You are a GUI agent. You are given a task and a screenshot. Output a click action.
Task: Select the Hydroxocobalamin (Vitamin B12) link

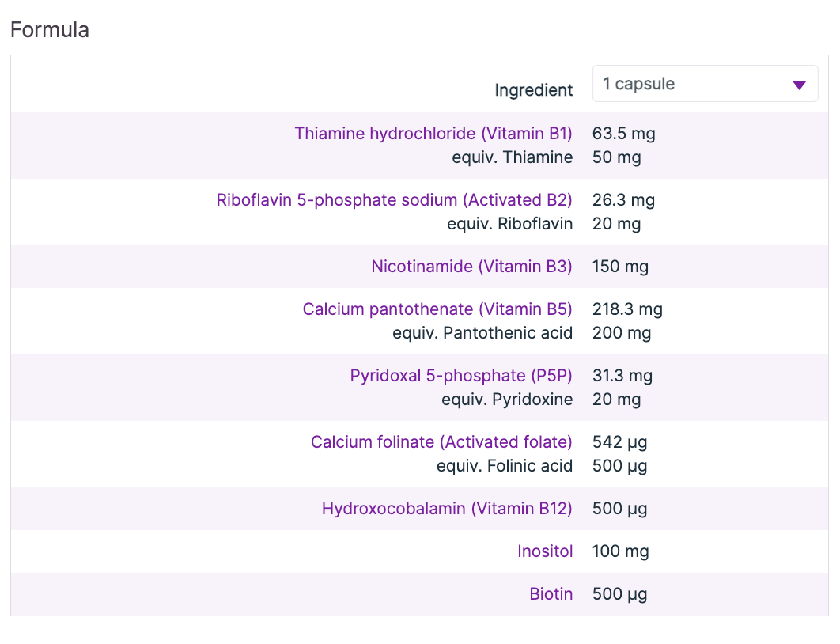tap(447, 509)
